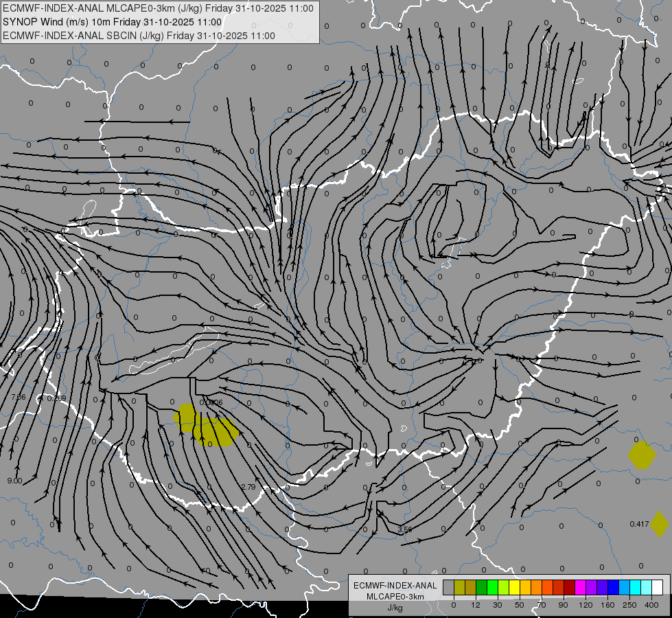Select the olive legend swatch above 0

coord(459,588)
